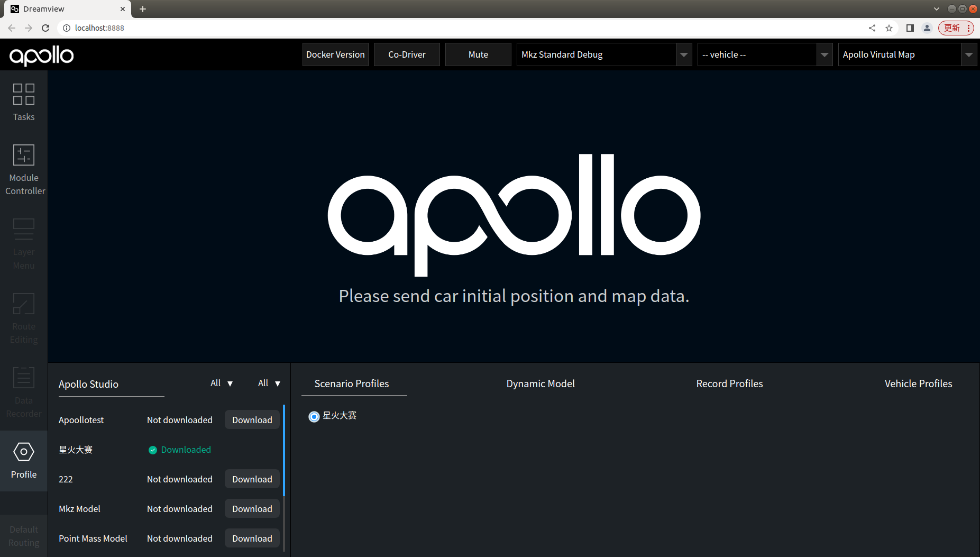Click the browser share icon
This screenshot has width=980, height=557.
pos(872,28)
